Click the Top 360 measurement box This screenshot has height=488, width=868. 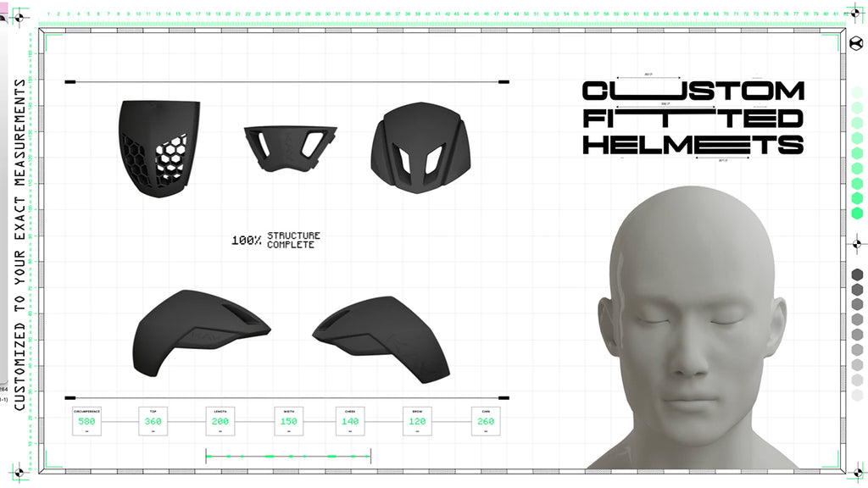tap(153, 421)
